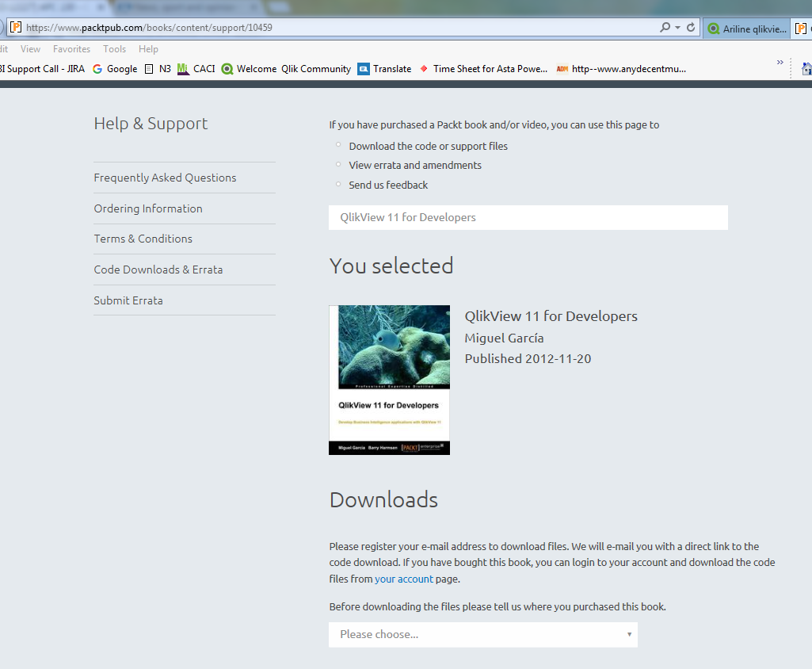This screenshot has width=812, height=669.
Task: Click the N3 bookmark page icon
Action: pyautogui.click(x=149, y=69)
